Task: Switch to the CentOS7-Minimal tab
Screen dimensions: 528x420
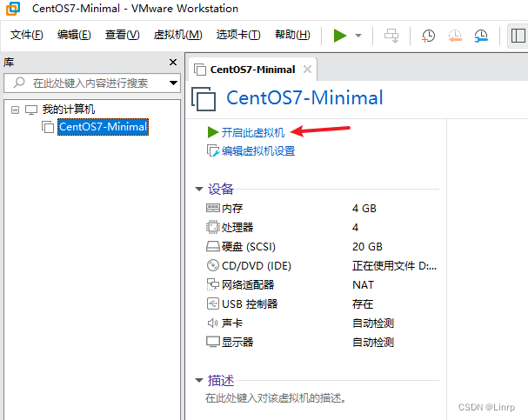Action: (252, 70)
